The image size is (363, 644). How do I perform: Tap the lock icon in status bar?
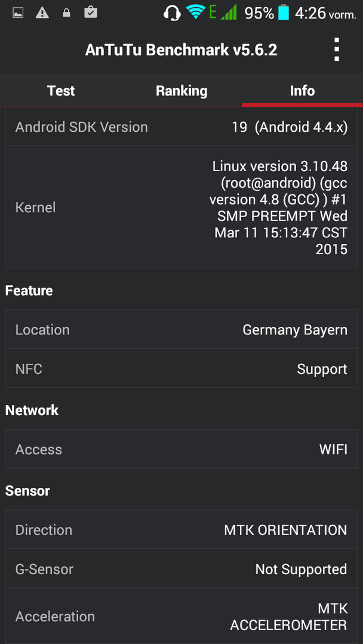pyautogui.click(x=66, y=13)
